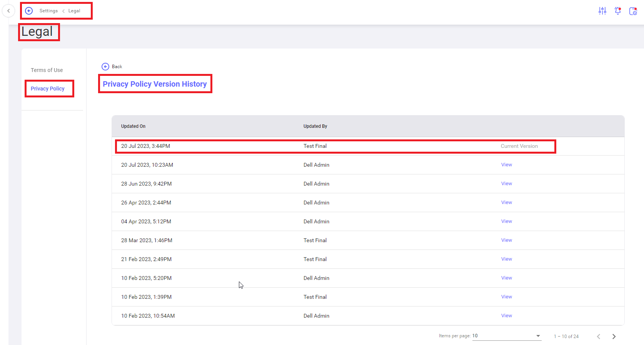This screenshot has width=644, height=345.
Task: Open the notifications bell icon
Action: (618, 11)
